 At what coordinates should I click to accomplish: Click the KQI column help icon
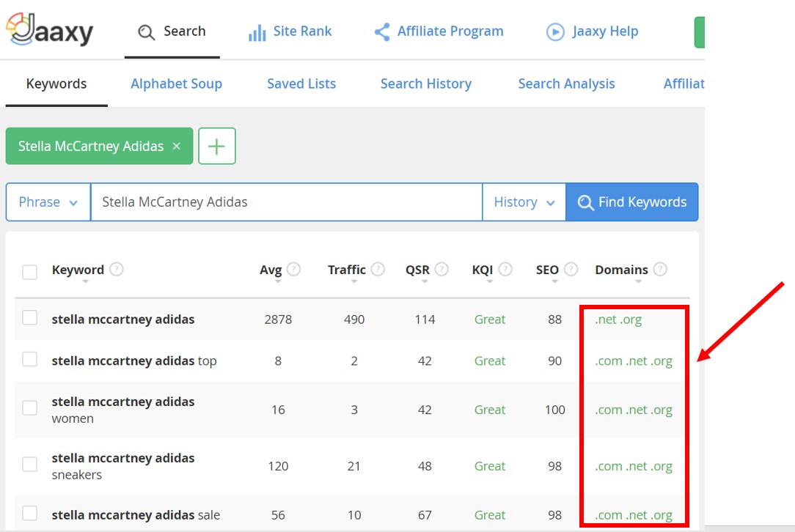coord(505,269)
